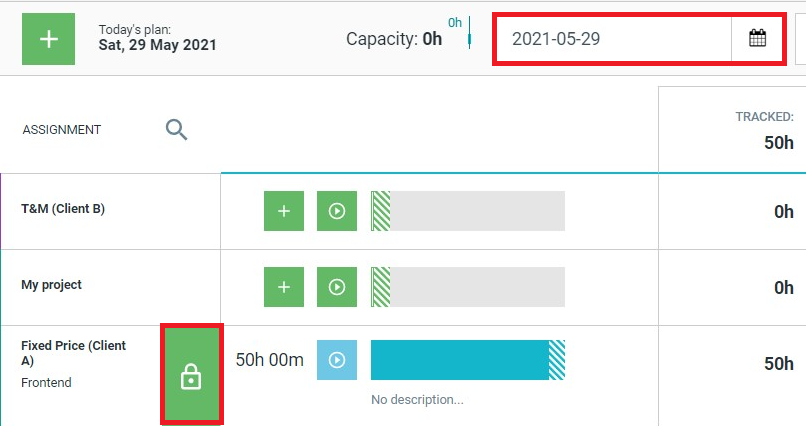The height and width of the screenshot is (426, 806).
Task: Click the green lock icon on Fixed Price row
Action: (191, 375)
